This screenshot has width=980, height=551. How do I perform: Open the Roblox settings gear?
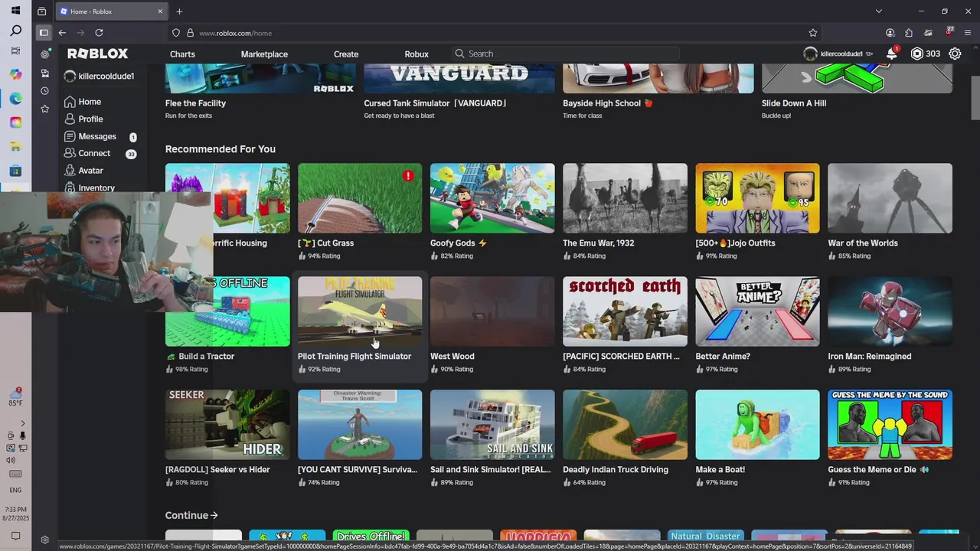pyautogui.click(x=955, y=54)
